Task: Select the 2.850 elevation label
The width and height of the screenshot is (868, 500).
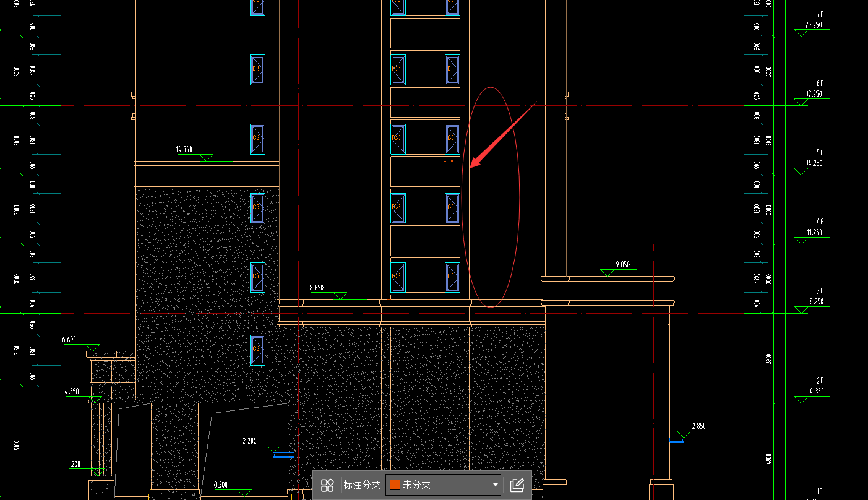Action: point(698,426)
